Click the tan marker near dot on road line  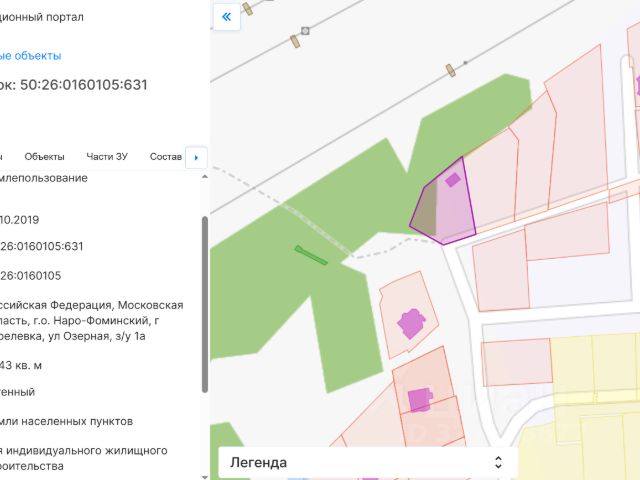click(x=450, y=70)
